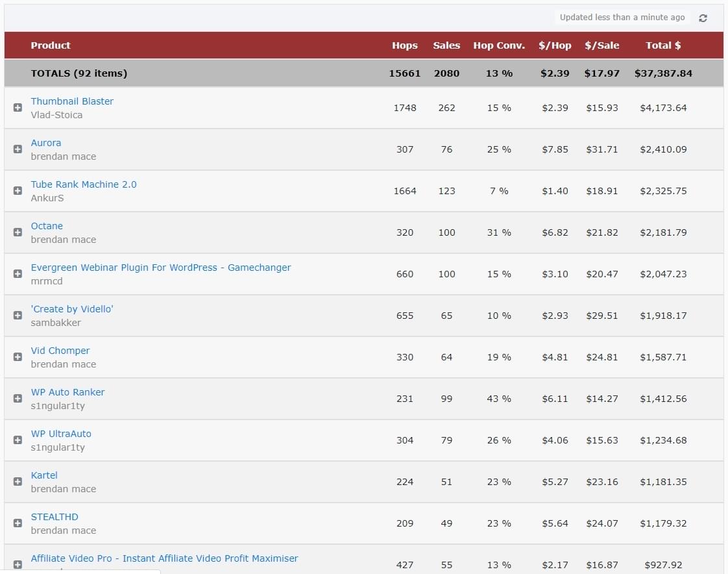Click Aurora's total $2,410.09
Viewport: 728px width, 574px height.
tap(664, 149)
